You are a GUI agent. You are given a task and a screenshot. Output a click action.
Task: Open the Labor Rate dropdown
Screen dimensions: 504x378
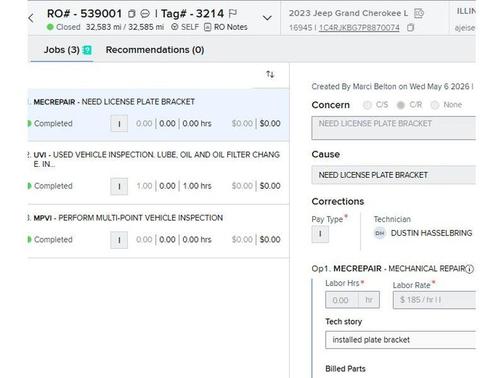click(x=434, y=300)
